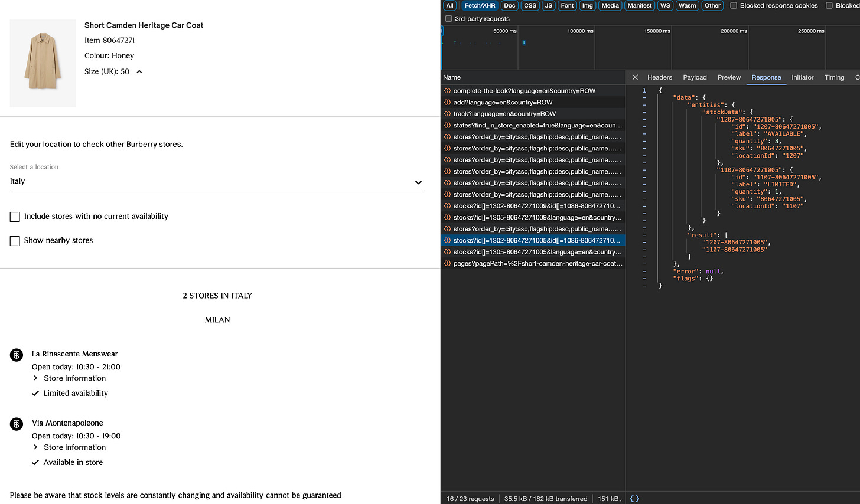860x504 pixels.
Task: Filter by JS type
Action: (549, 5)
